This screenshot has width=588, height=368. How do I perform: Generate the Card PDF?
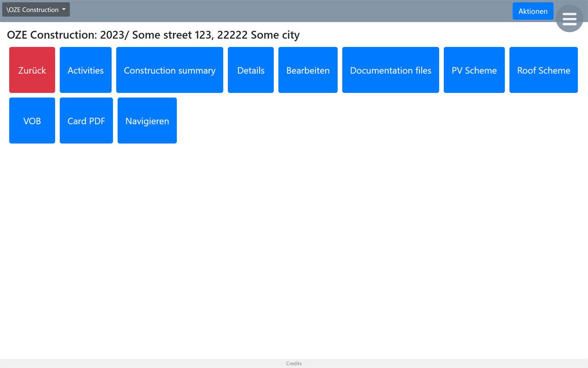click(x=86, y=121)
